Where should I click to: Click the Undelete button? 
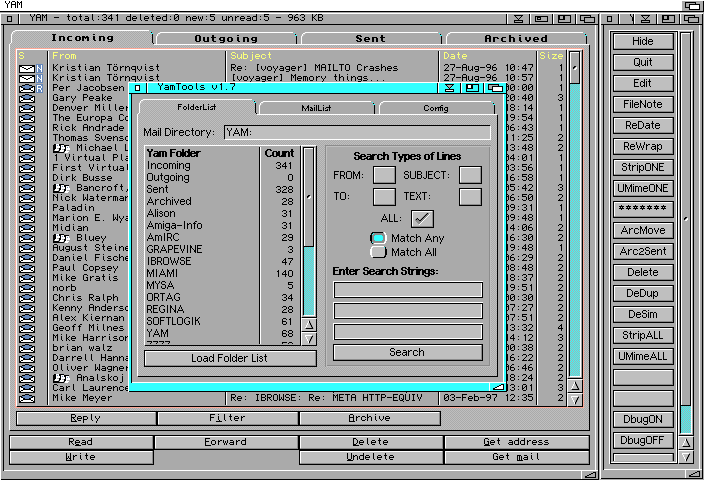tap(371, 457)
